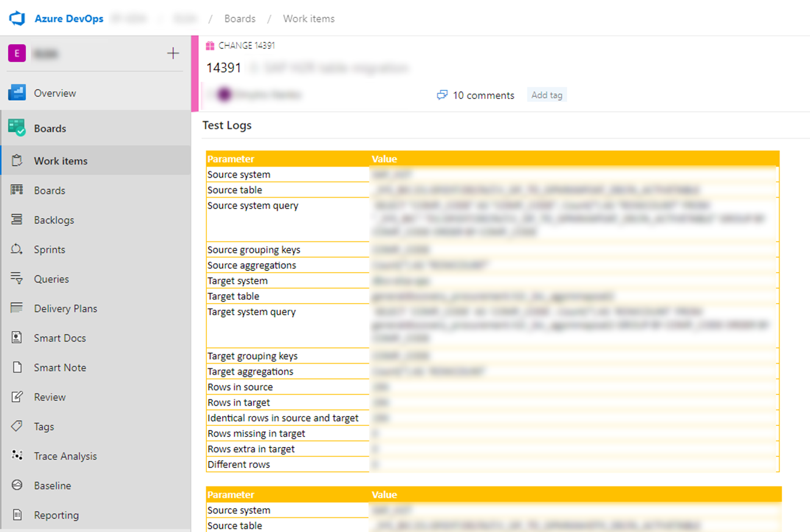The image size is (810, 532).
Task: Select the 'Rows missing in target' cell
Action: pos(288,434)
